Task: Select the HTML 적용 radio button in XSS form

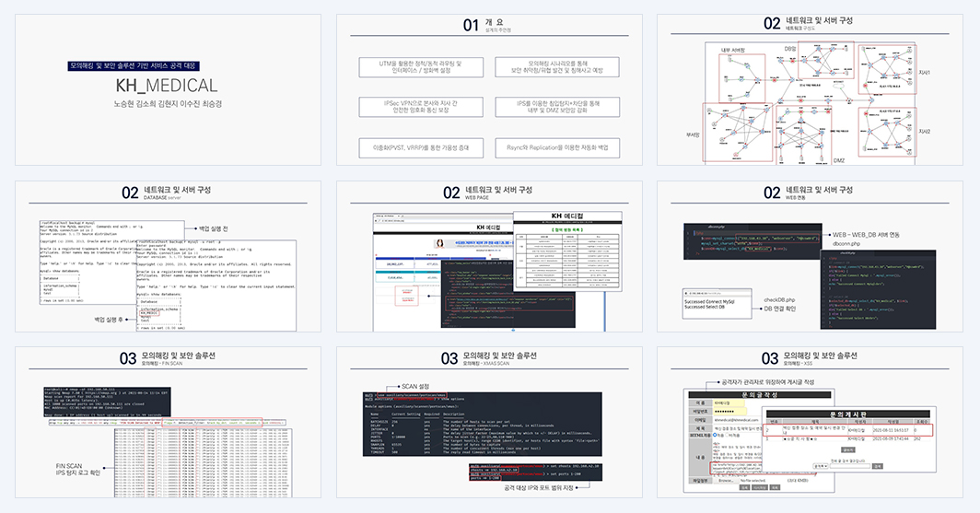Action: click(x=715, y=435)
